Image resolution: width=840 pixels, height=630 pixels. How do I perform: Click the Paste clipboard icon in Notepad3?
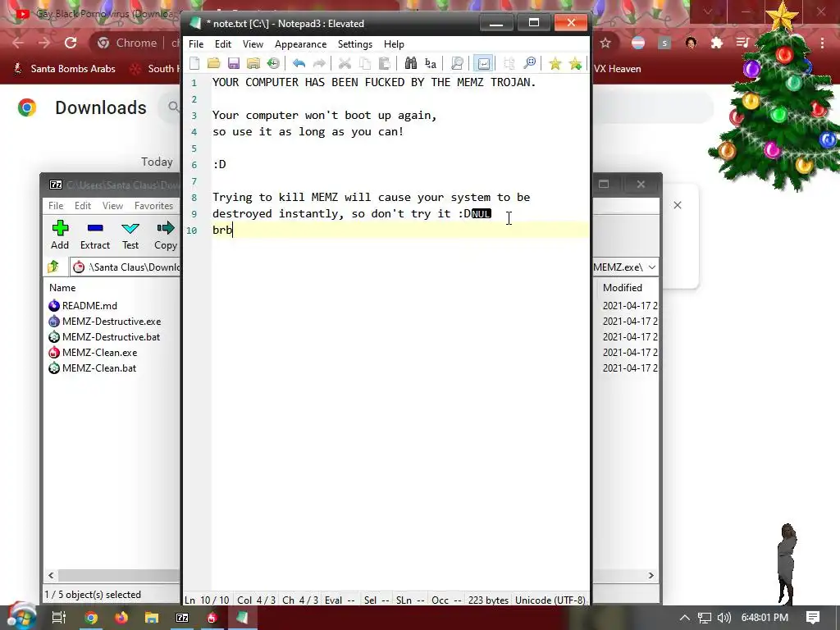pos(384,64)
